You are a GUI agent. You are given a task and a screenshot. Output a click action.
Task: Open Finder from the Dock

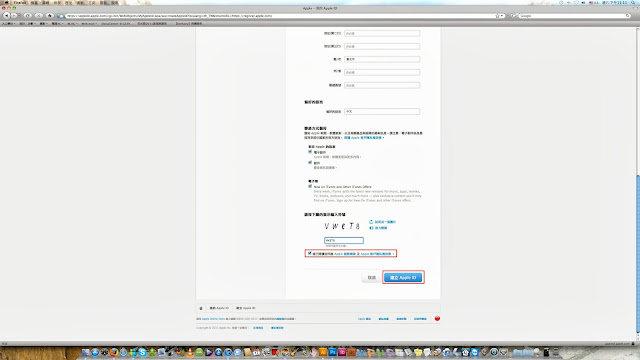pos(85,352)
